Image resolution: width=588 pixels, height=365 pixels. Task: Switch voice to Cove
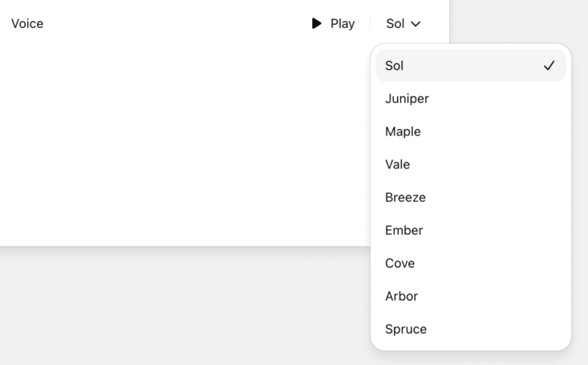click(x=471, y=263)
